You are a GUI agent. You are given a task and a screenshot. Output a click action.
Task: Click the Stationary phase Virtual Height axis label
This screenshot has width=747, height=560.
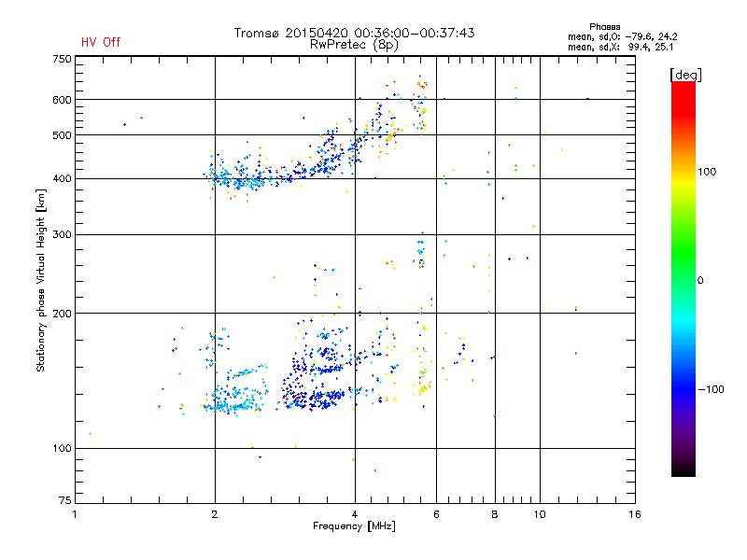[41, 281]
